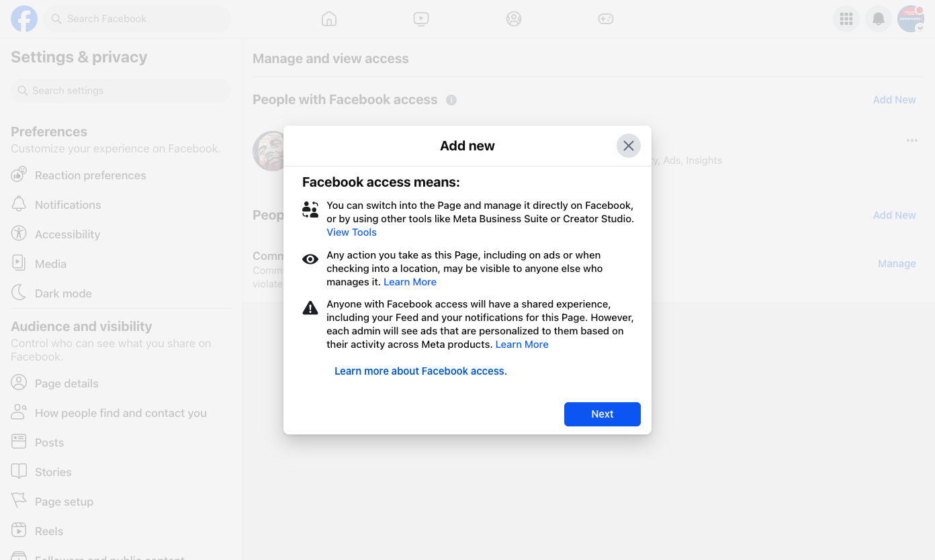
Task: Open the apps grid menu icon
Action: coord(846,19)
